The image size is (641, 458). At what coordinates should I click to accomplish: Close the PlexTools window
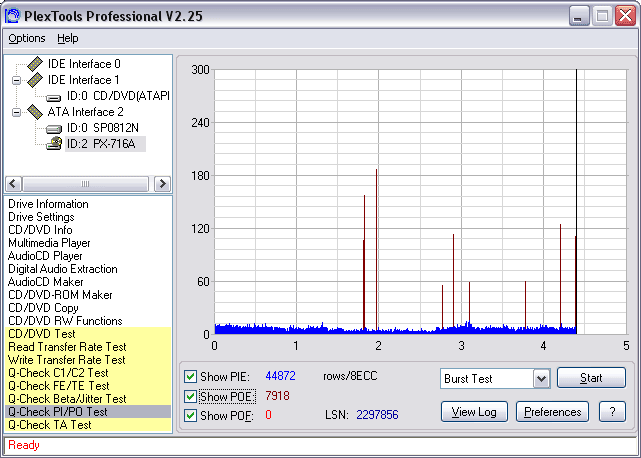625,16
